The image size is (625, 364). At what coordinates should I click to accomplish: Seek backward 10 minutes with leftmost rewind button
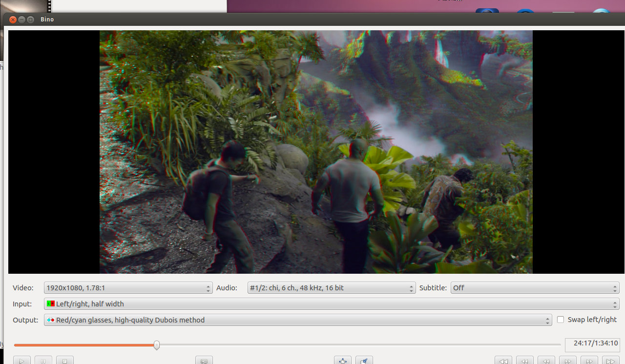coord(503,361)
